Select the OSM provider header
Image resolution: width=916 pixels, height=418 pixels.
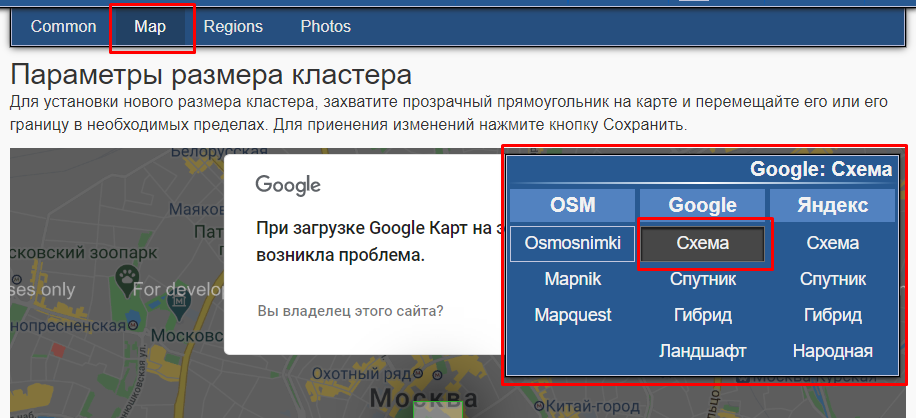[x=572, y=205]
